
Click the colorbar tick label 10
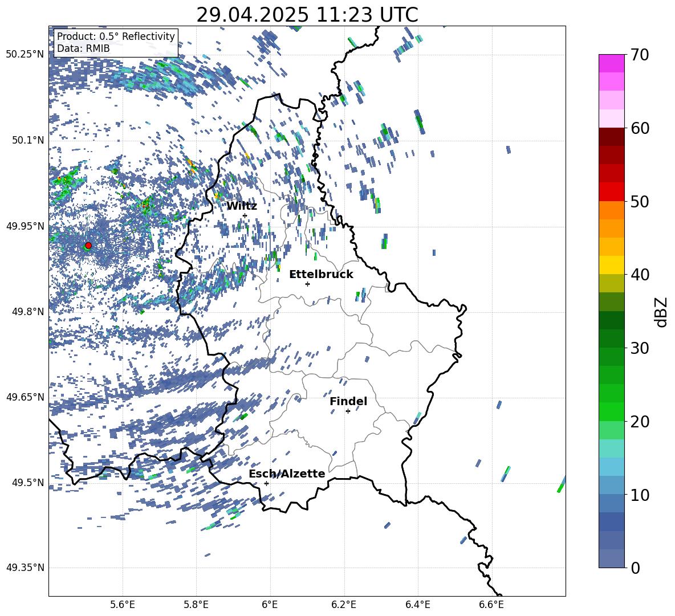click(640, 495)
